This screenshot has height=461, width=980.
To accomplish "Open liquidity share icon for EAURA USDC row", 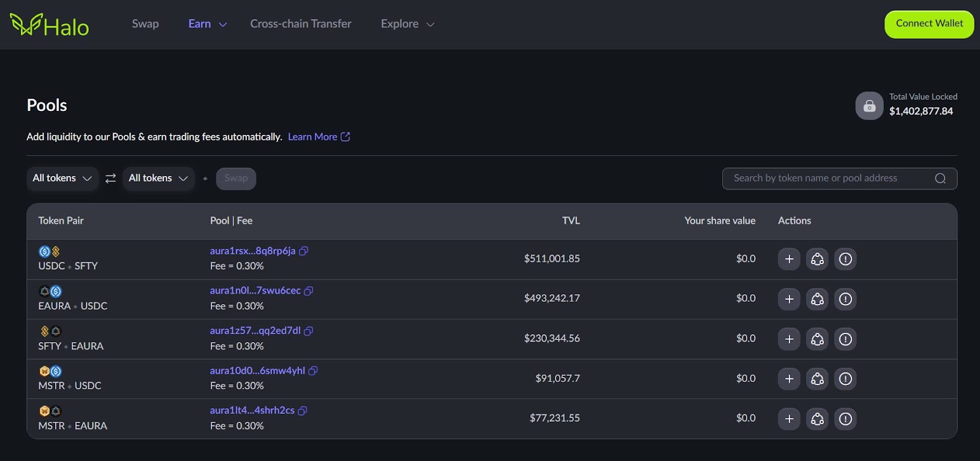I will pos(817,299).
